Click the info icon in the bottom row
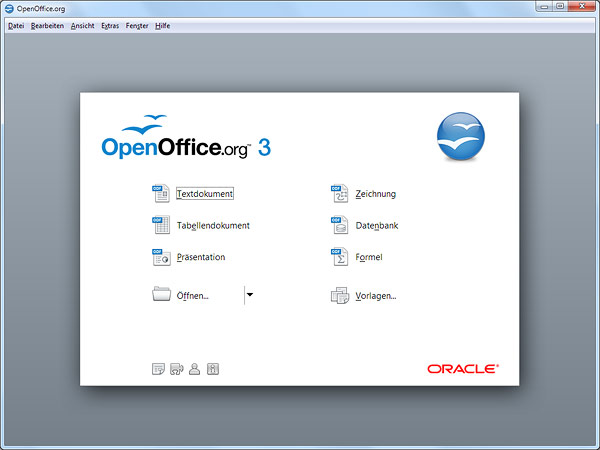This screenshot has height=450, width=600. 213,369
